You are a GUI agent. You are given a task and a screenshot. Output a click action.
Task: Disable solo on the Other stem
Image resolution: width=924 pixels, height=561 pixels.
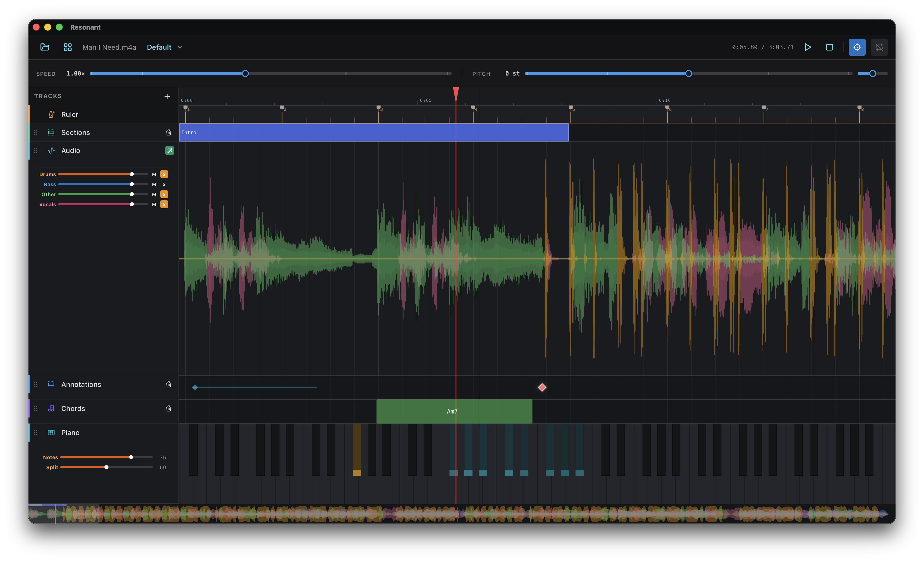164,194
